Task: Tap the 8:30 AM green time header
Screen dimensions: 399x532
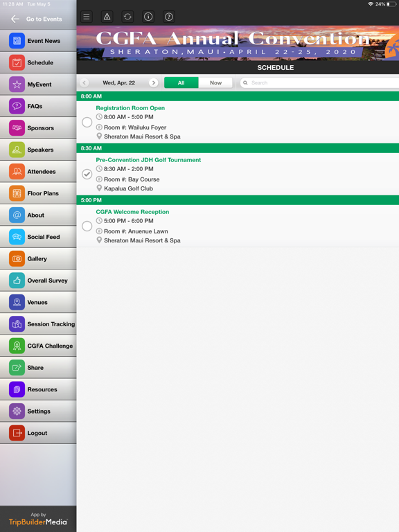Action: point(238,148)
